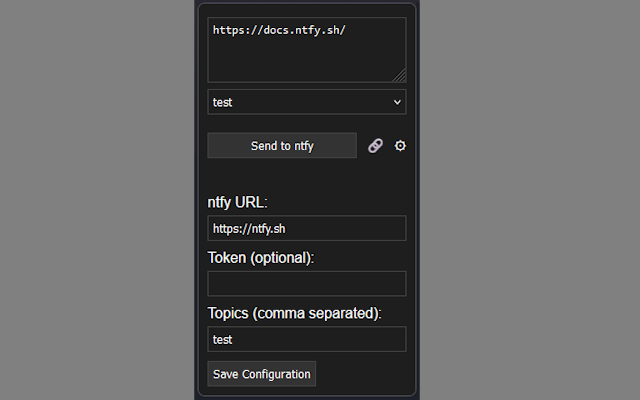Click the docs.ntfy.sh URL text in message
The width and height of the screenshot is (640, 400).
tap(279, 30)
